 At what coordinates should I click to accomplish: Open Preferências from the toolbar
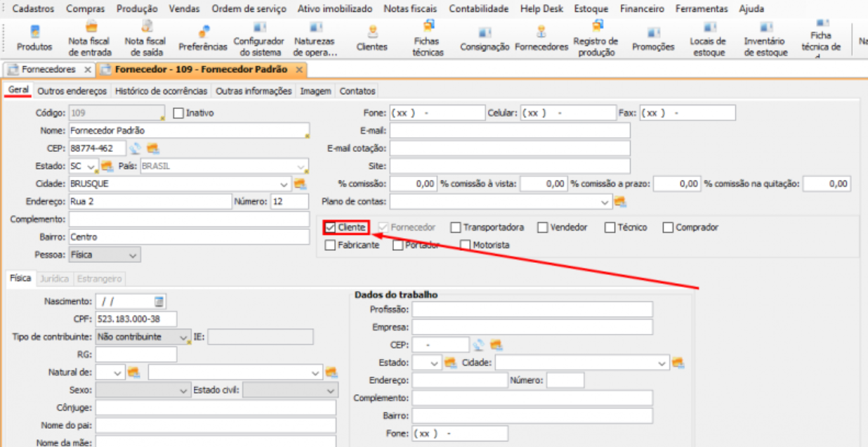203,39
